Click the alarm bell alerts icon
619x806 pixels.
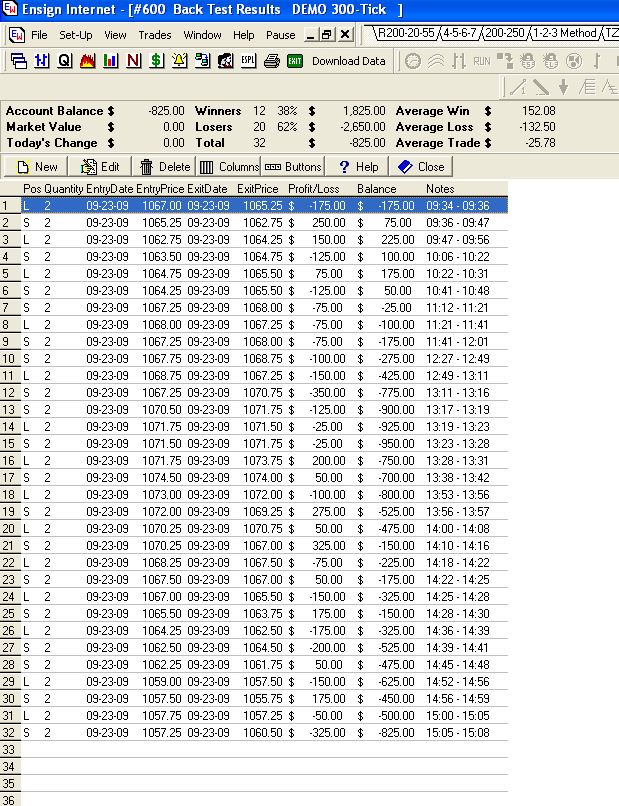(x=179, y=61)
